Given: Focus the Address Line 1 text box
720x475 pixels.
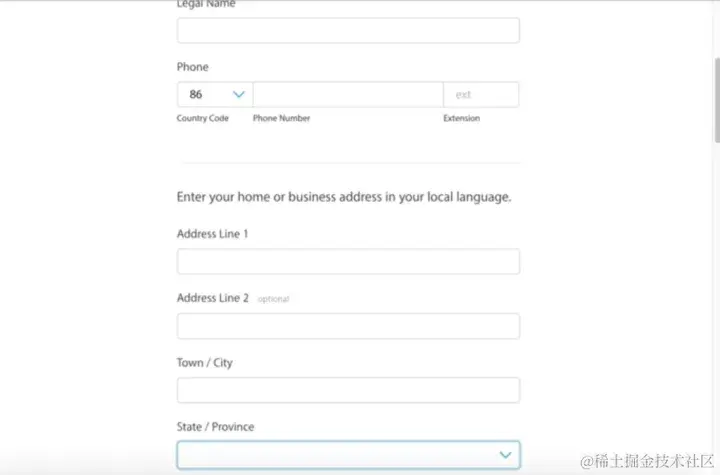Looking at the screenshot, I should coord(349,261).
